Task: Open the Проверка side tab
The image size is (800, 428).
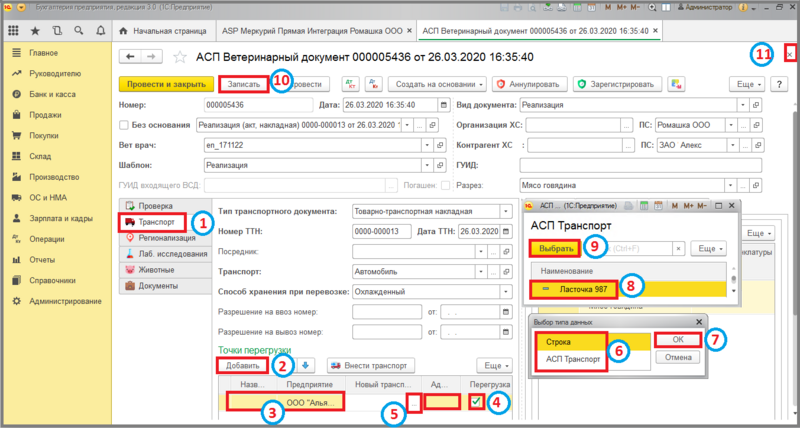Action: 165,206
